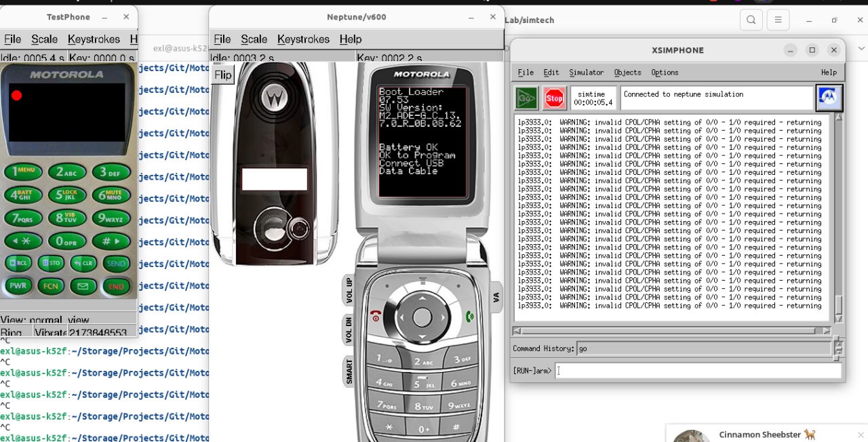Viewport: 868px width, 442px height.
Task: Push the center select button of Neptune d-pad
Action: click(x=422, y=317)
